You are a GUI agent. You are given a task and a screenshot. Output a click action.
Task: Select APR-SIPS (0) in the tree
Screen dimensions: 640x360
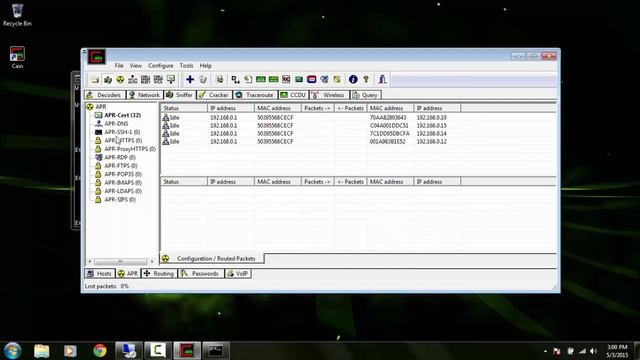pos(120,200)
